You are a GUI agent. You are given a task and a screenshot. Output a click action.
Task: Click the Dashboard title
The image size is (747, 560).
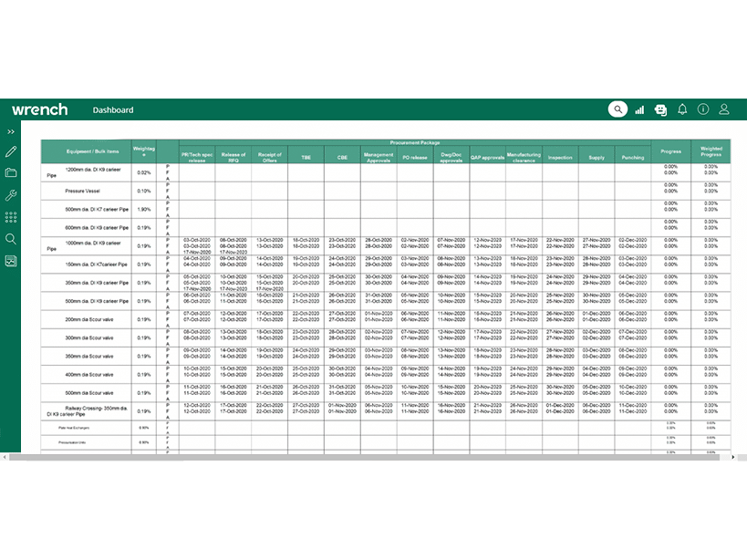coord(113,110)
